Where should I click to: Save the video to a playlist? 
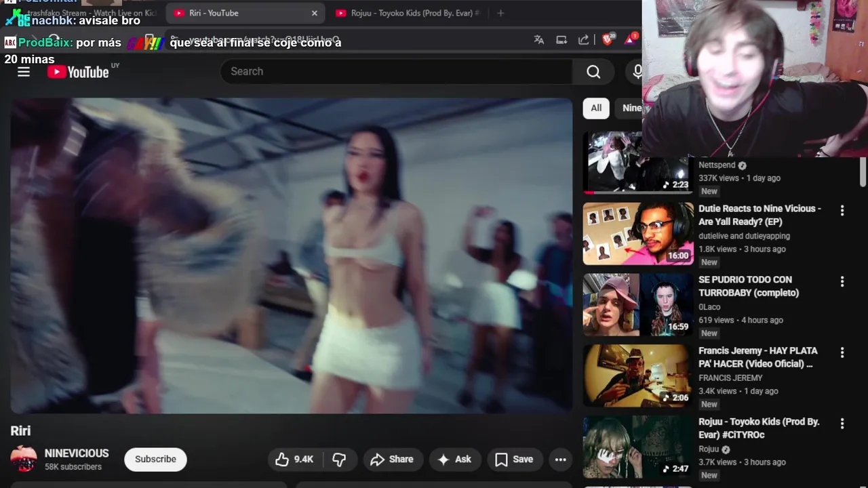[514, 460]
